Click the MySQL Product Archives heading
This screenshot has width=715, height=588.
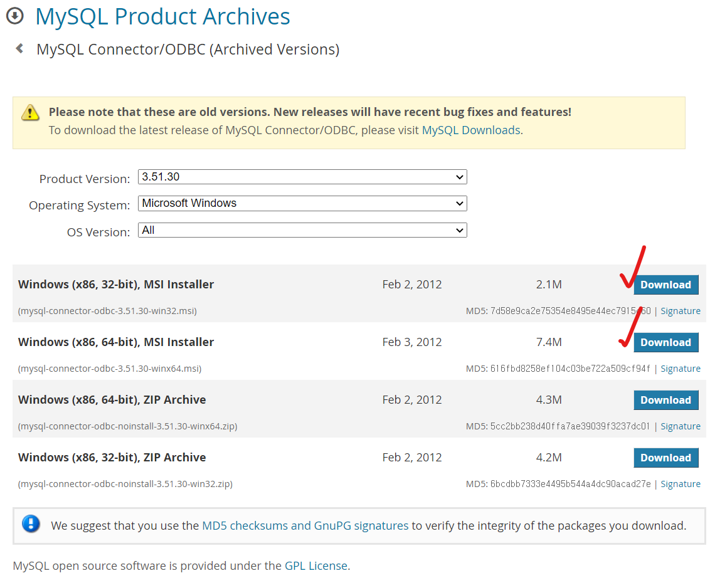tap(163, 16)
